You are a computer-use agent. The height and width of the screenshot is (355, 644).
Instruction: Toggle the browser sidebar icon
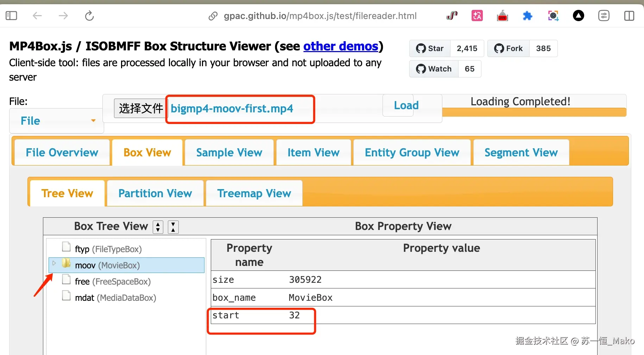click(x=11, y=15)
